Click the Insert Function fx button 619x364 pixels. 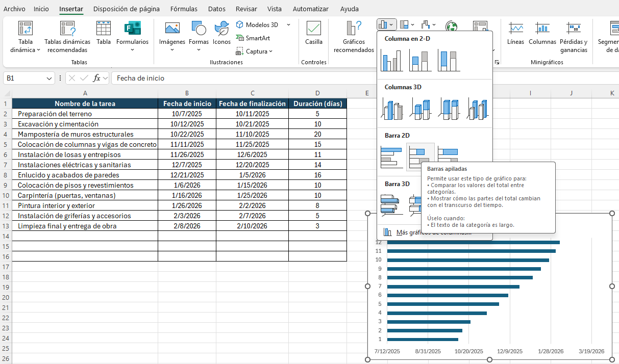pyautogui.click(x=96, y=79)
